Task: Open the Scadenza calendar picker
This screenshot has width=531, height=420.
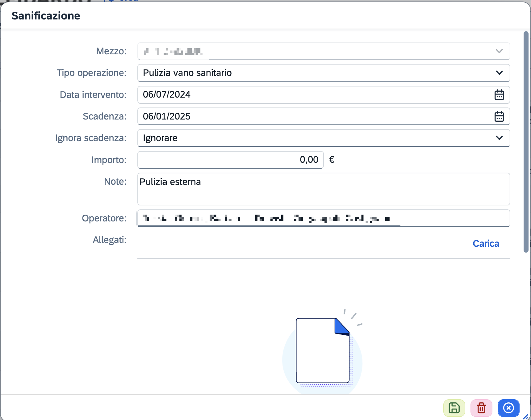Action: tap(499, 116)
